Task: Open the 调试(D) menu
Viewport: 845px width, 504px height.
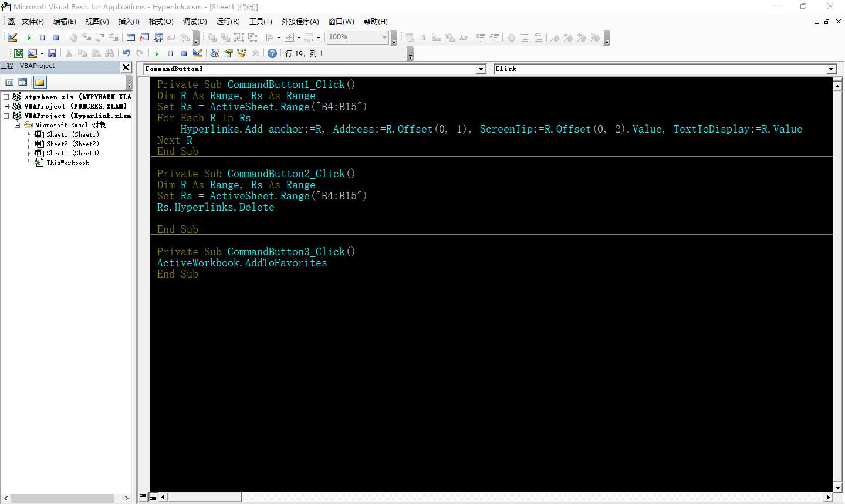Action: (x=195, y=22)
